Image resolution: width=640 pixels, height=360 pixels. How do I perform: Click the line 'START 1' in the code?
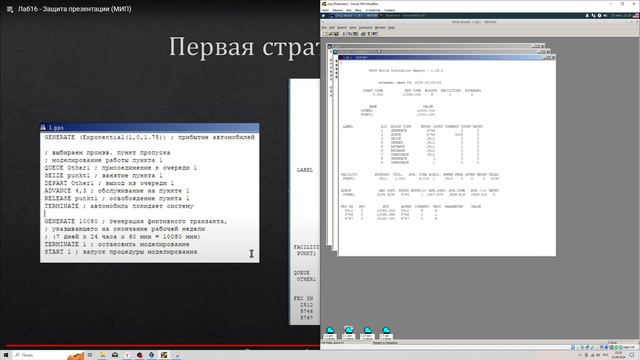click(121, 252)
